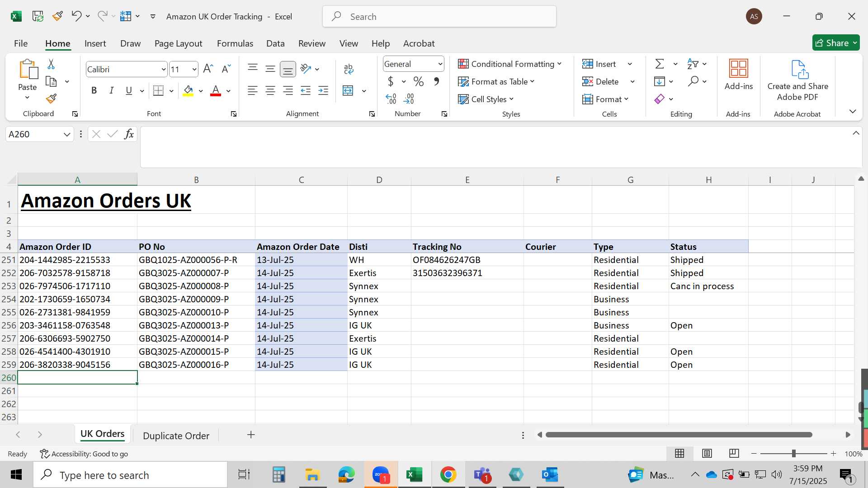Open the Add-ins button
Viewport: 868px width, 488px height.
739,75
